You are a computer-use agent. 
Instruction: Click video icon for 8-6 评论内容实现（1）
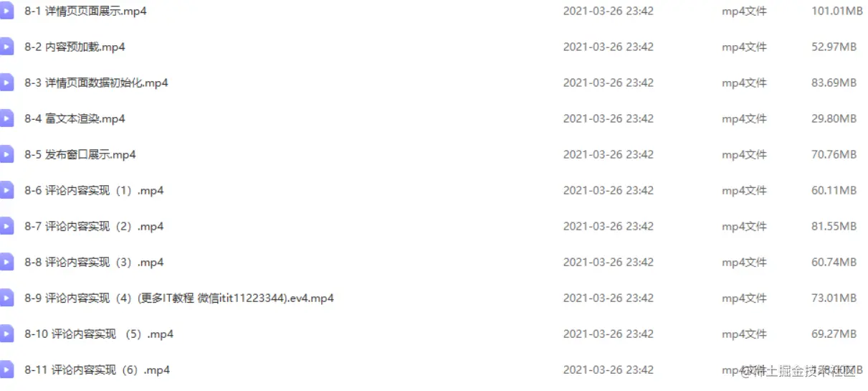pos(6,190)
